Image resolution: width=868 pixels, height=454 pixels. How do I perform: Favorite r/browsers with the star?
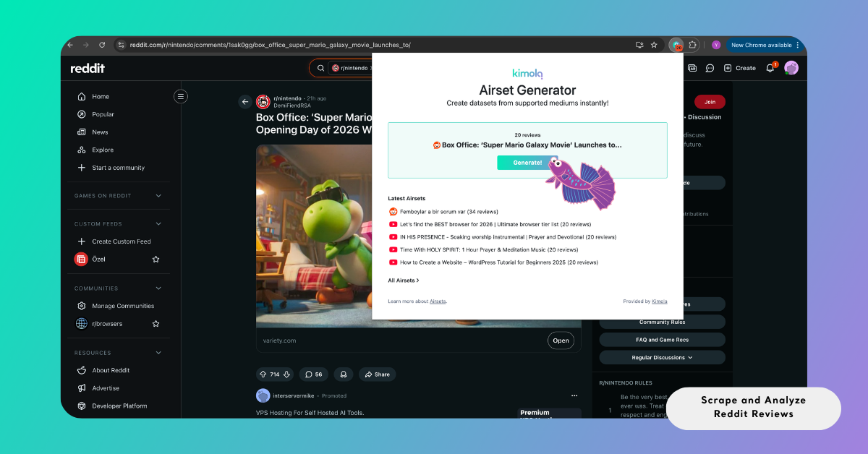(x=156, y=324)
